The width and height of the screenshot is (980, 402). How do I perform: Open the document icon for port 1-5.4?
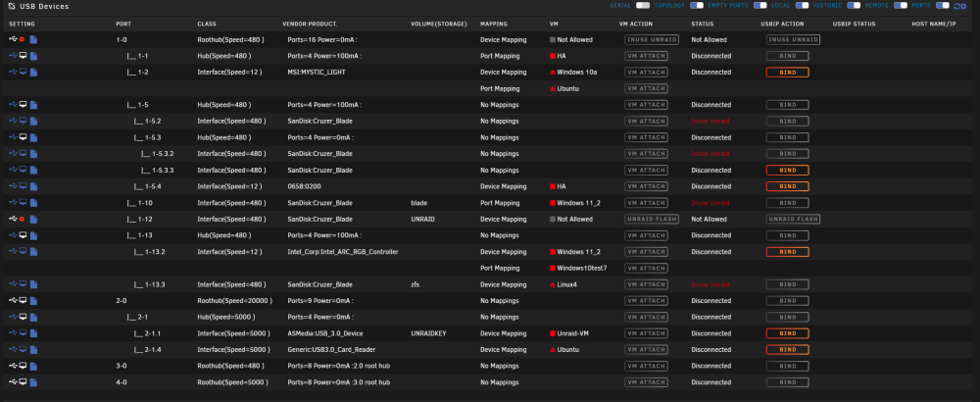click(x=33, y=186)
